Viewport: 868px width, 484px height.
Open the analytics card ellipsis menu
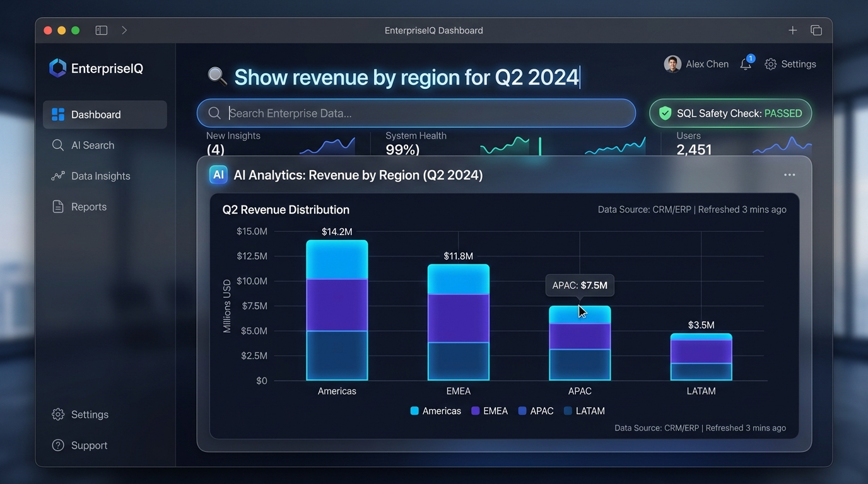(x=789, y=175)
